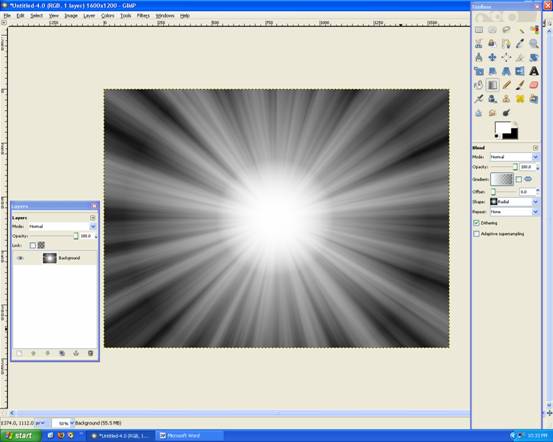553x442 pixels.
Task: Select the Paintbrush tool
Action: point(520,85)
